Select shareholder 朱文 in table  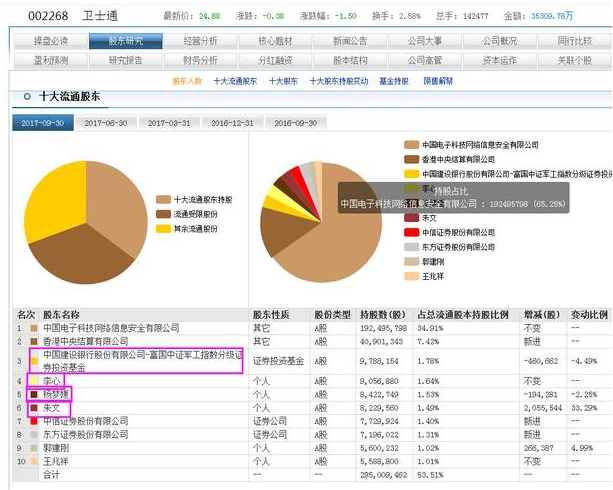pyautogui.click(x=52, y=408)
